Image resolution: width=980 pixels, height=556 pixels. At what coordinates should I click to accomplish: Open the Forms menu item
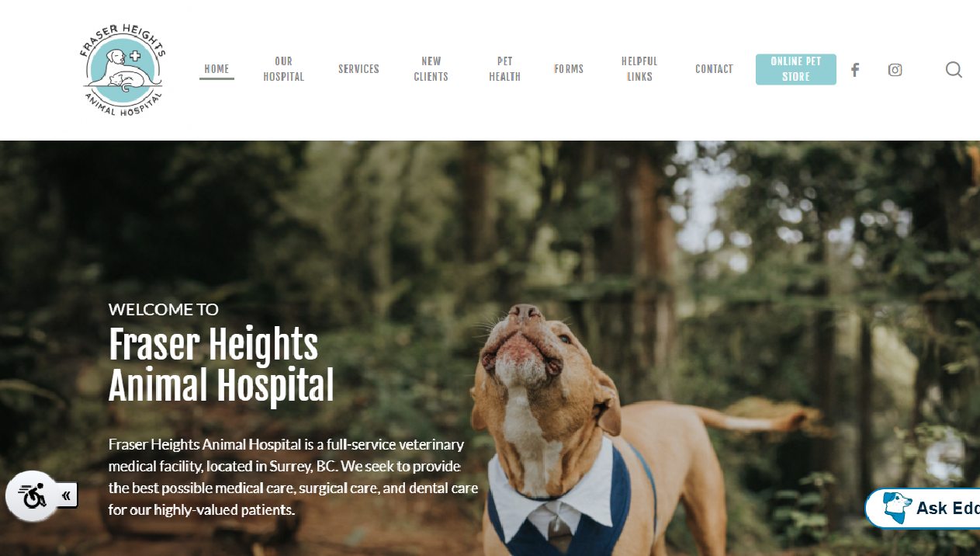click(x=569, y=69)
